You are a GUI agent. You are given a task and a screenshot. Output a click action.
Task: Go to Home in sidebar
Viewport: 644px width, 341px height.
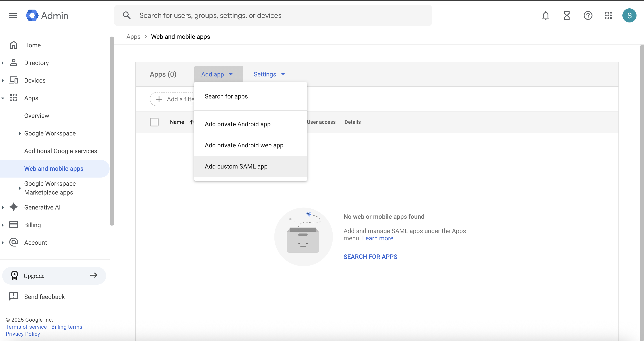[x=33, y=45]
